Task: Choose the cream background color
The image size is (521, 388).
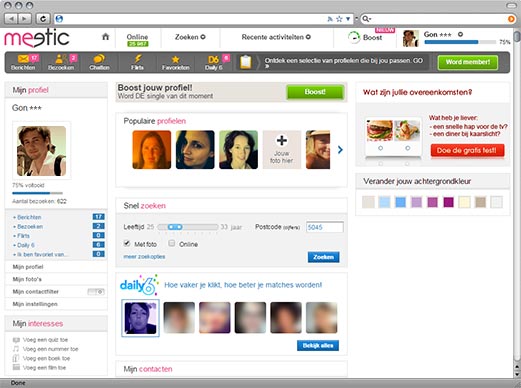Action: coord(464,202)
